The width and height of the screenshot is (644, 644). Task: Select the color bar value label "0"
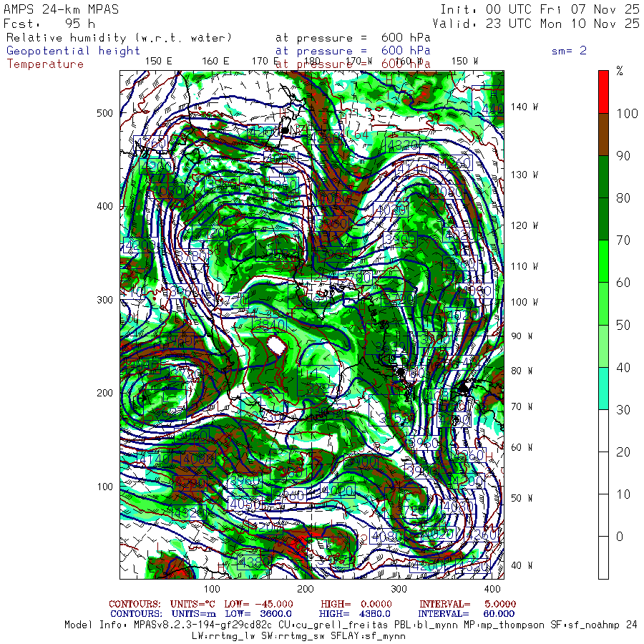point(620,537)
